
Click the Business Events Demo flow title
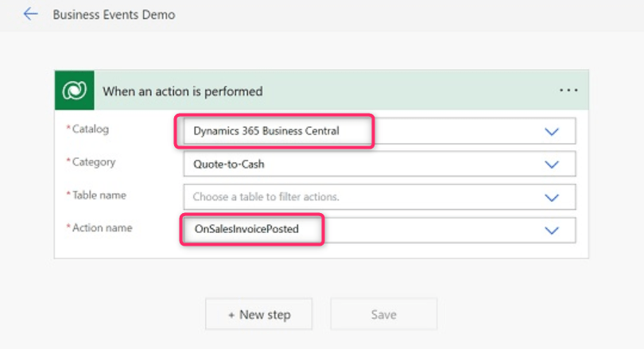coord(114,14)
